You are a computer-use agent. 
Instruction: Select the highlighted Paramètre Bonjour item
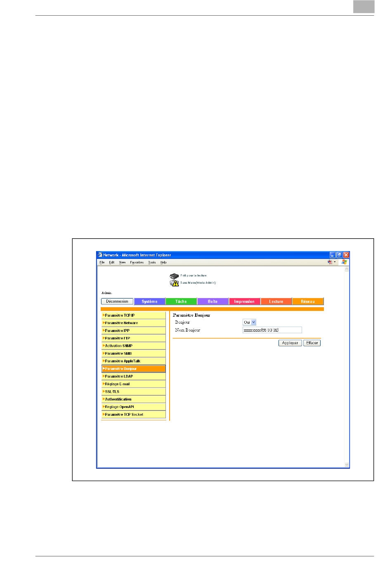(134, 369)
